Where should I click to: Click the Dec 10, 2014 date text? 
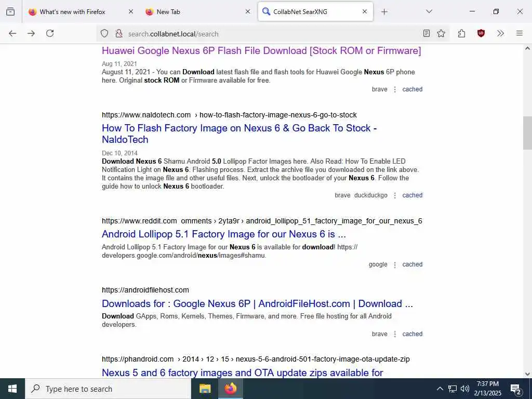(119, 153)
